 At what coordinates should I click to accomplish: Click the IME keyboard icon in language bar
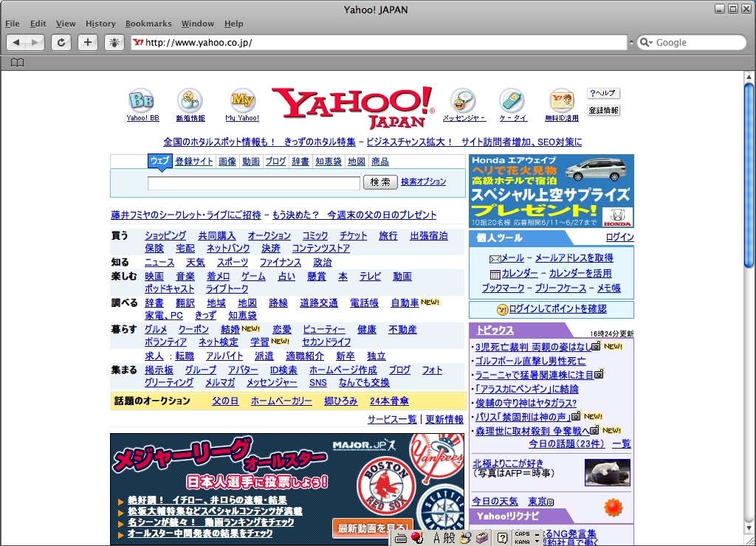click(x=401, y=539)
